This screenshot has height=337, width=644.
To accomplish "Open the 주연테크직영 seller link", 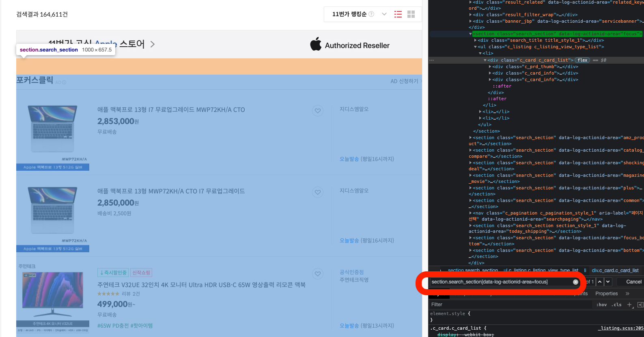I will click(354, 280).
